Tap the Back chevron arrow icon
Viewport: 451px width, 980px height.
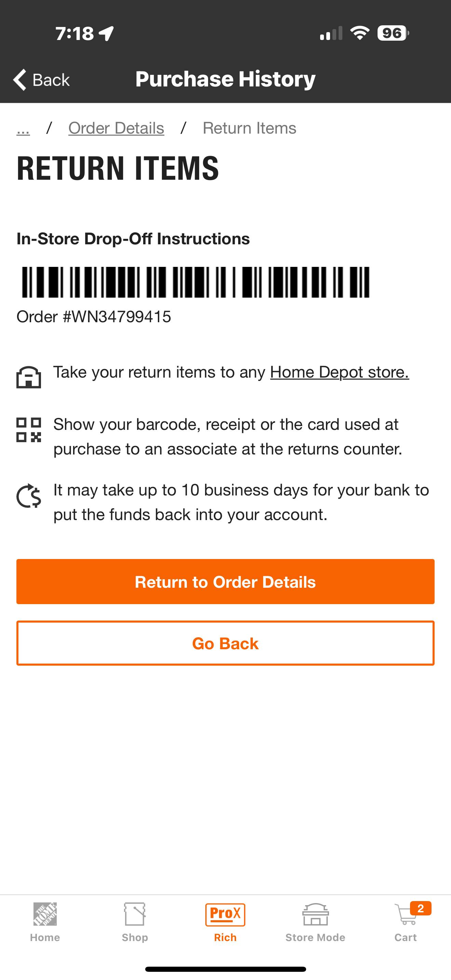(x=20, y=80)
